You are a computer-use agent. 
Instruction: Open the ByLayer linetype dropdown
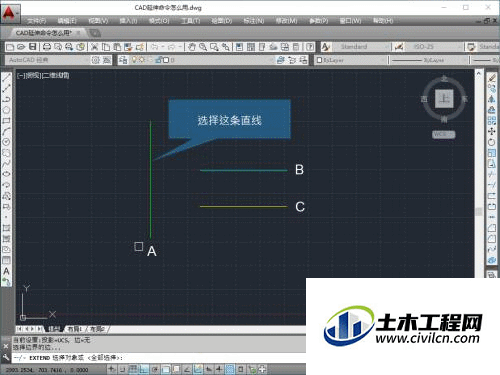pos(429,60)
